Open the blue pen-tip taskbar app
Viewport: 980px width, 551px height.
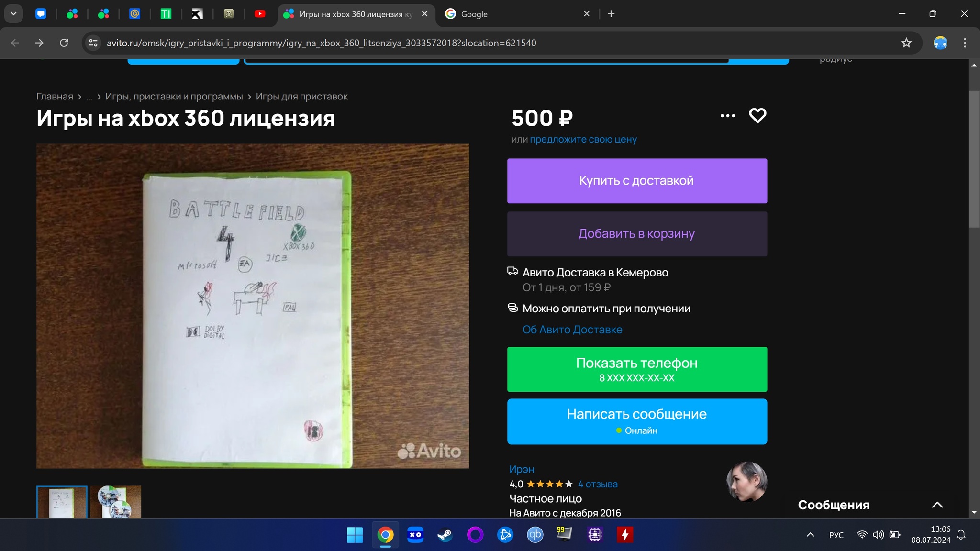pos(505,535)
